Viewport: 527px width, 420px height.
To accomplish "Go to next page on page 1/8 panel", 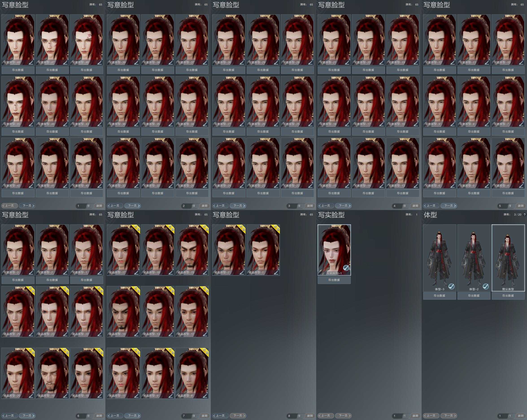I will [27, 206].
